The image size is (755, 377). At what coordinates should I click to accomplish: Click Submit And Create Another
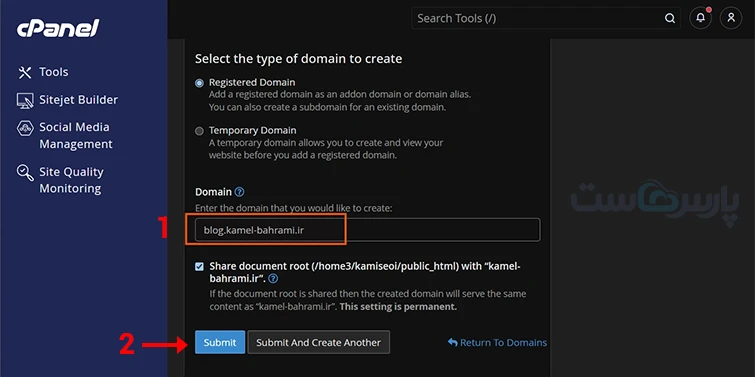[x=318, y=342]
